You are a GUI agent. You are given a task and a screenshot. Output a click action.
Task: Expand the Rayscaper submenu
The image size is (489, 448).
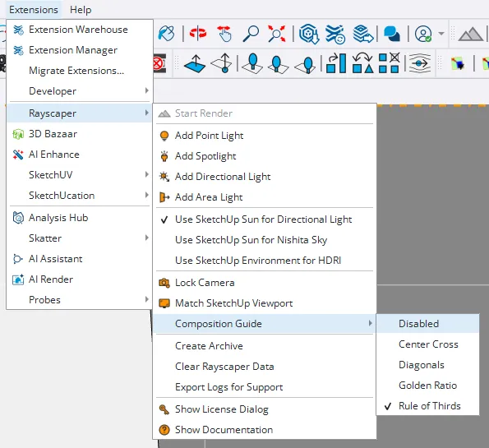coord(80,113)
